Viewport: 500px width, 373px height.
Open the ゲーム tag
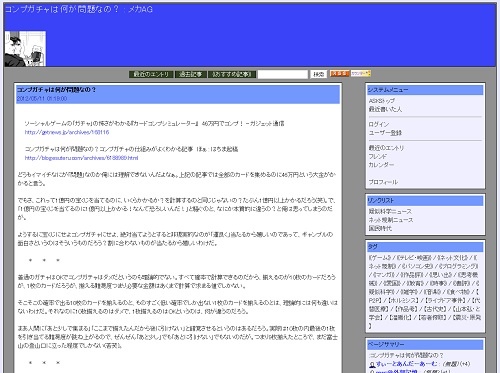pos(380,258)
